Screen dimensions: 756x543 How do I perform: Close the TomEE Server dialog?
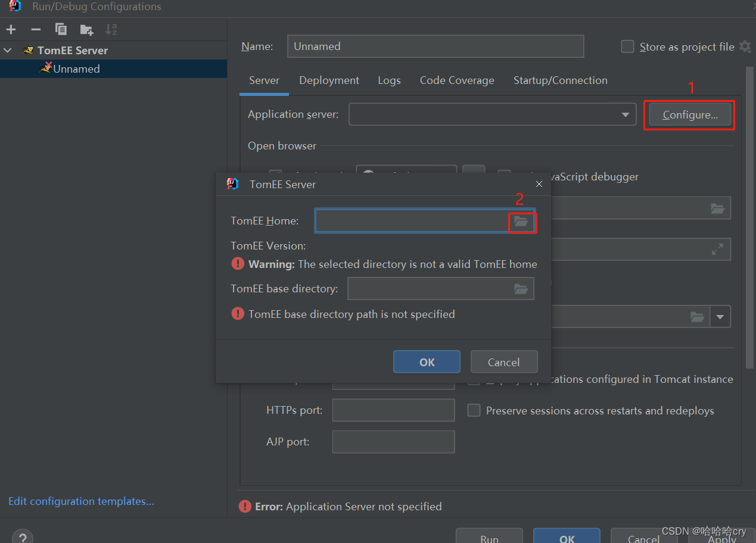coord(539,185)
